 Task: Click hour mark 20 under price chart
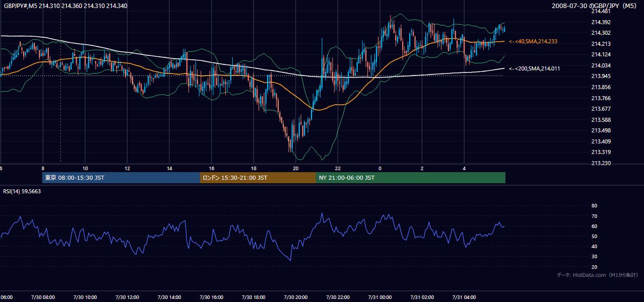pyautogui.click(x=296, y=168)
